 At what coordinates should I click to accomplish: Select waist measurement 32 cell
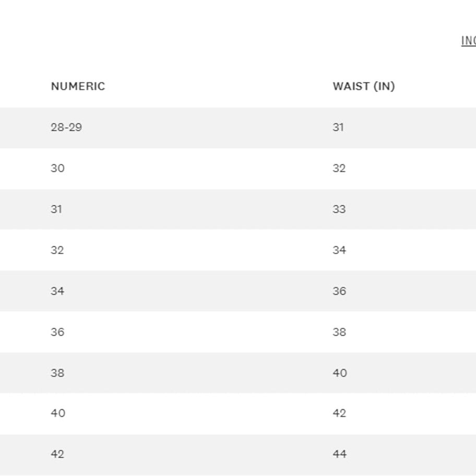(339, 169)
